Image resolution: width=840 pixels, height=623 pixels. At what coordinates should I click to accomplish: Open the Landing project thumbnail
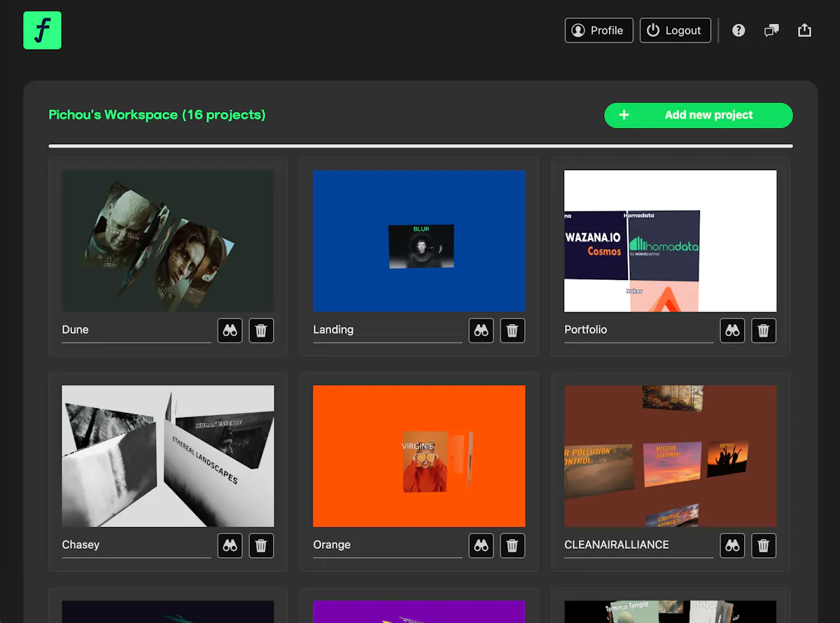[x=419, y=241]
